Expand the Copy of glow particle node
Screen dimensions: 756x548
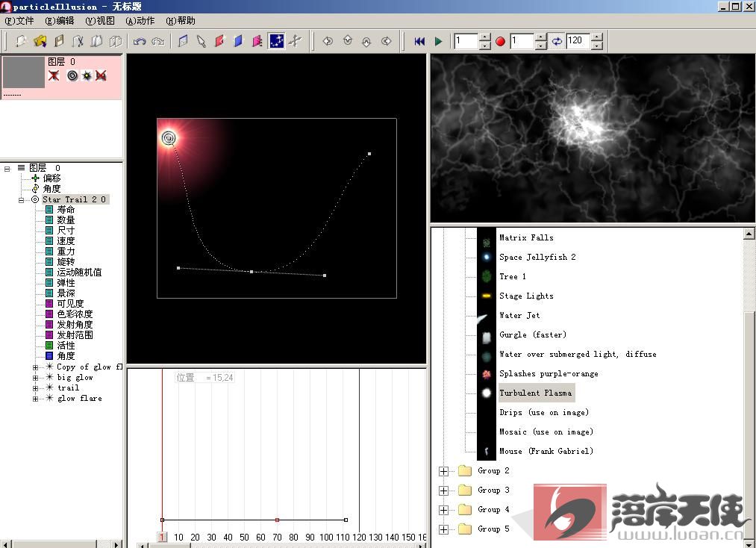(35, 367)
